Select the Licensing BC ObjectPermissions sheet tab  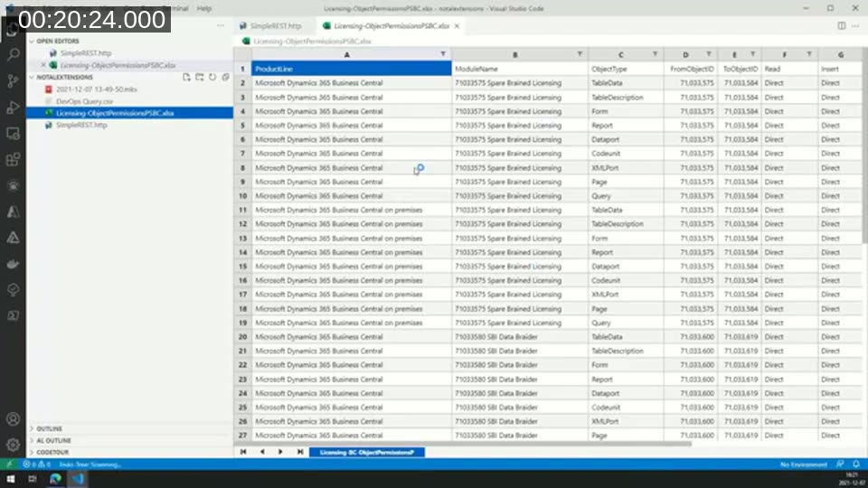(367, 452)
